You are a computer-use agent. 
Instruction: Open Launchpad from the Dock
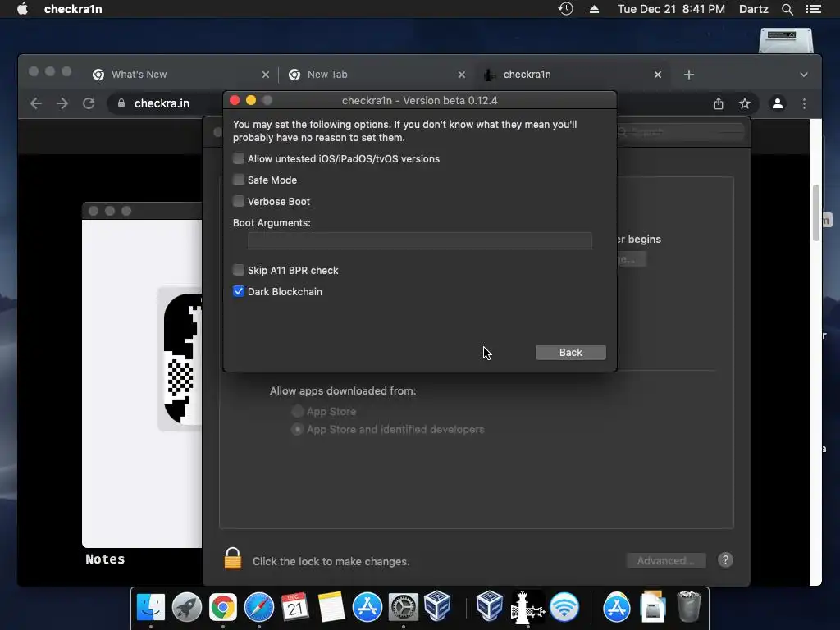click(186, 607)
